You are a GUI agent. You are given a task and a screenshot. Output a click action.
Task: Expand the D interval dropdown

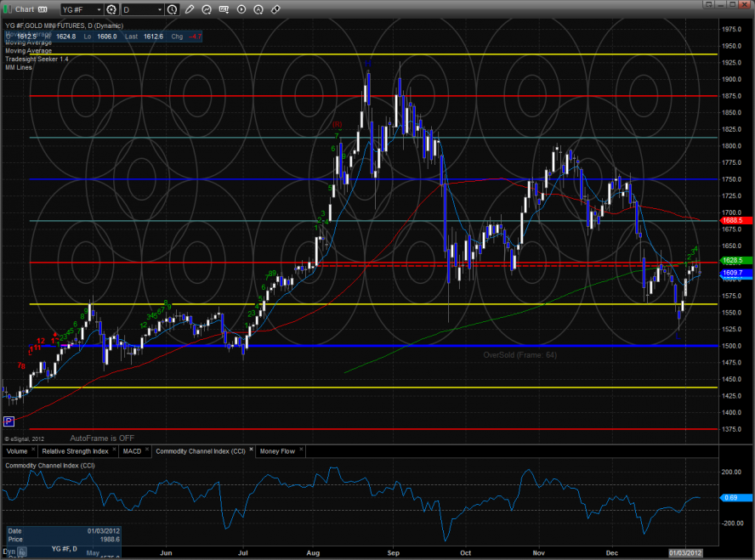coord(142,9)
